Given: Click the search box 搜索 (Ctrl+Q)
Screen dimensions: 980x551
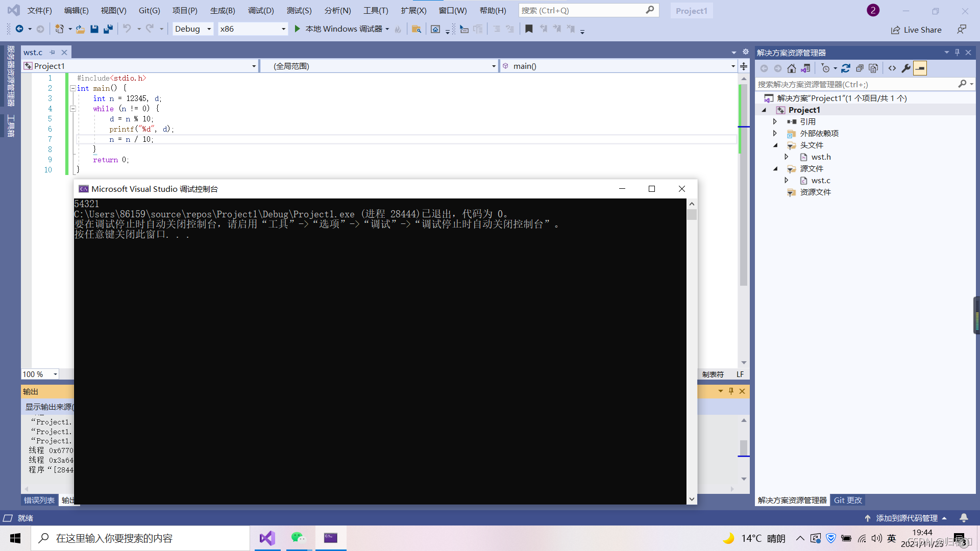Looking at the screenshot, I should point(589,10).
